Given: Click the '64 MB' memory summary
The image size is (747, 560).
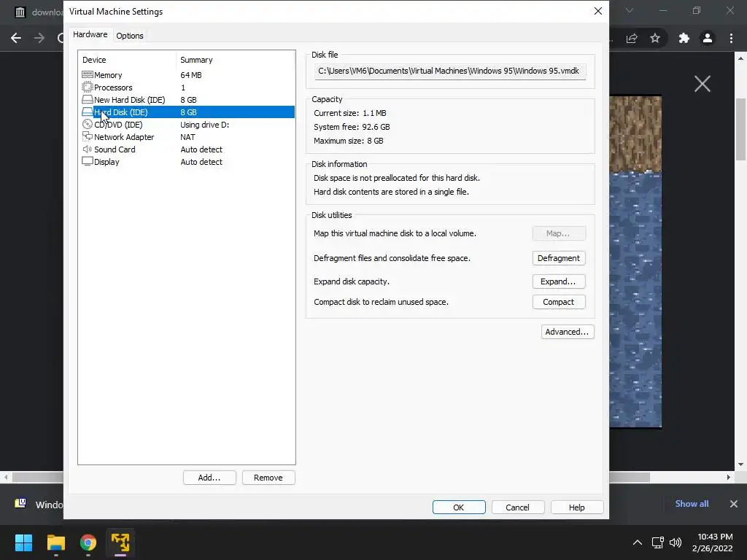Looking at the screenshot, I should (191, 75).
